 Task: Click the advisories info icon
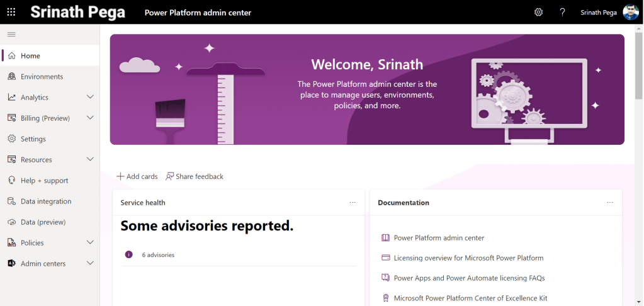coord(129,255)
